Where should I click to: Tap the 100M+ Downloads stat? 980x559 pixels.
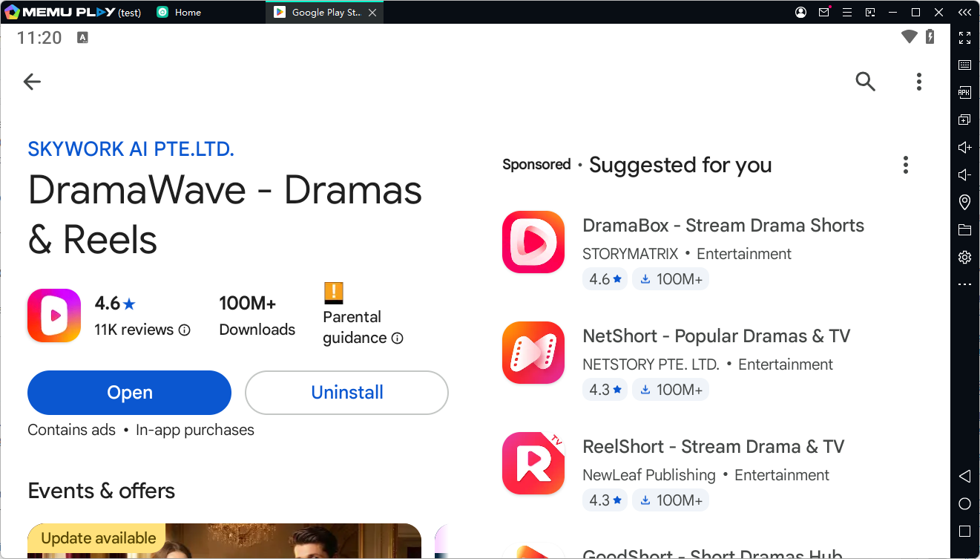(257, 316)
